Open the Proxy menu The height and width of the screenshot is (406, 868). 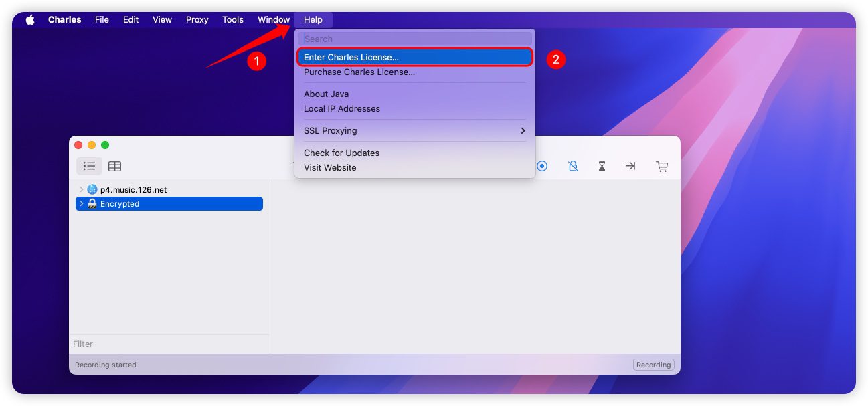coord(197,20)
